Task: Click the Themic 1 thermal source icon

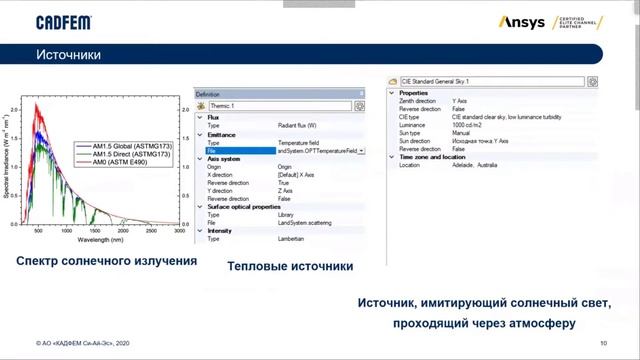Action: point(201,106)
